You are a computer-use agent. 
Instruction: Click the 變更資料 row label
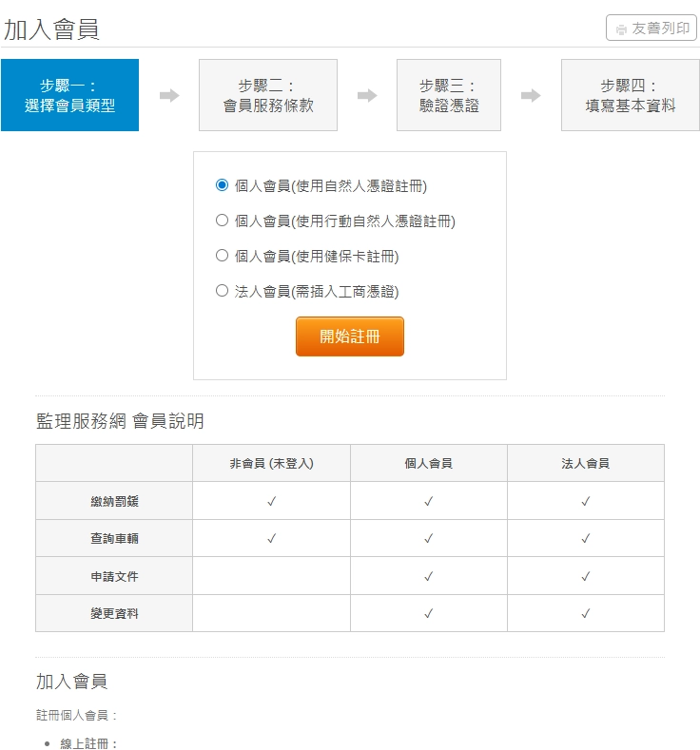tap(114, 613)
